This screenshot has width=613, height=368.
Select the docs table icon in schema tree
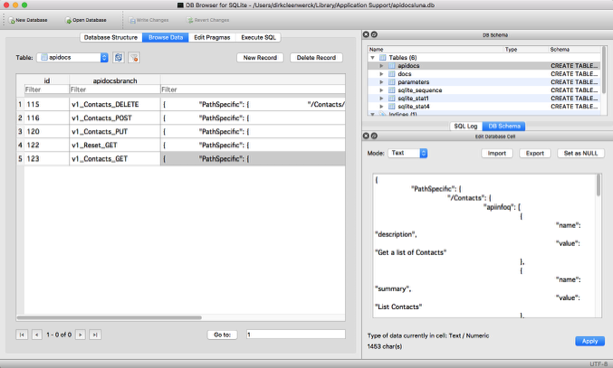pyautogui.click(x=391, y=74)
